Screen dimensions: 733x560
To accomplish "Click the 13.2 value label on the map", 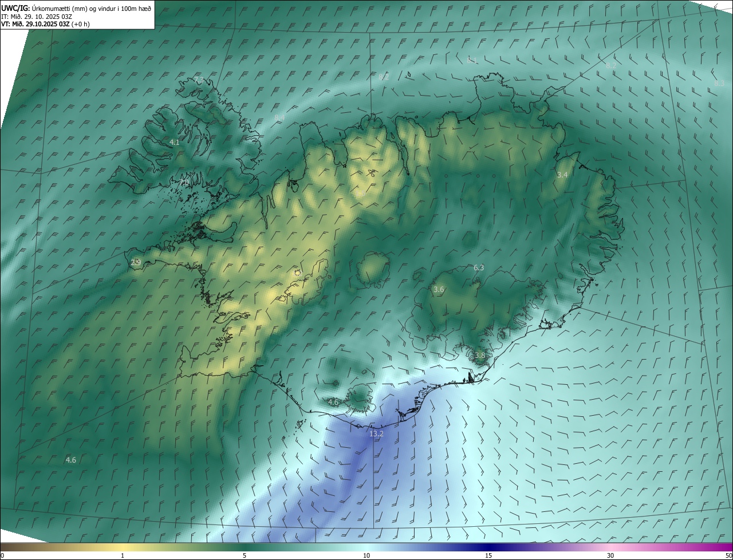I will (376, 434).
